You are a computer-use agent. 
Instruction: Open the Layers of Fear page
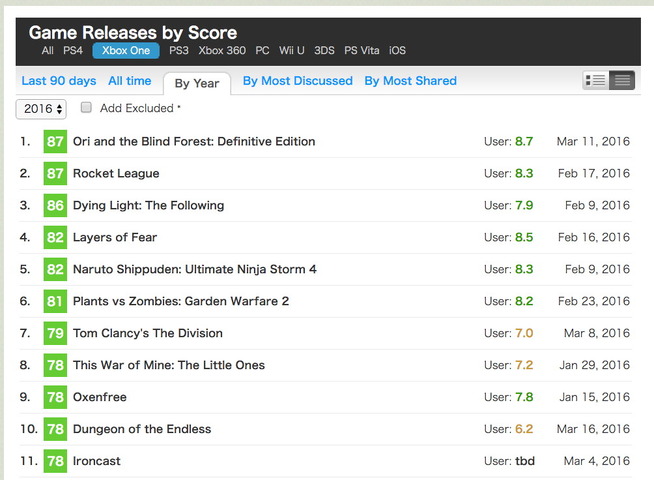click(x=115, y=237)
